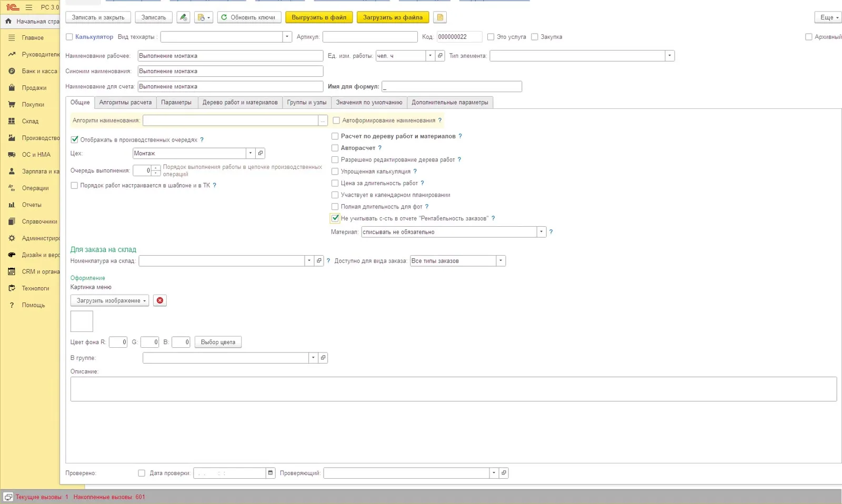
Task: Open the Материал списывать dropdown
Action: (541, 231)
